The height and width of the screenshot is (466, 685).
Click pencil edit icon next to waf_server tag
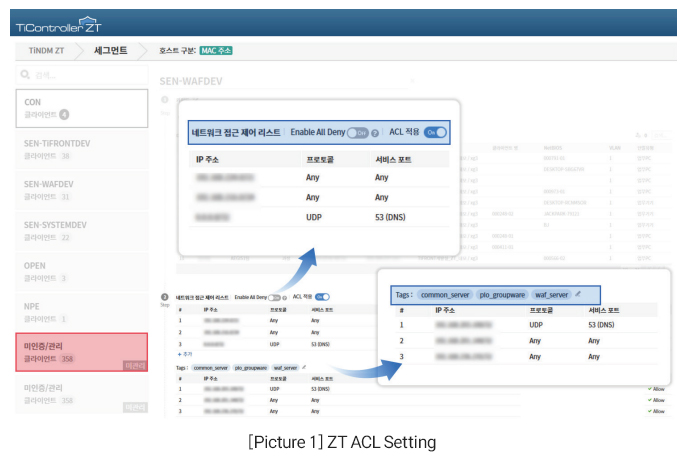(578, 294)
